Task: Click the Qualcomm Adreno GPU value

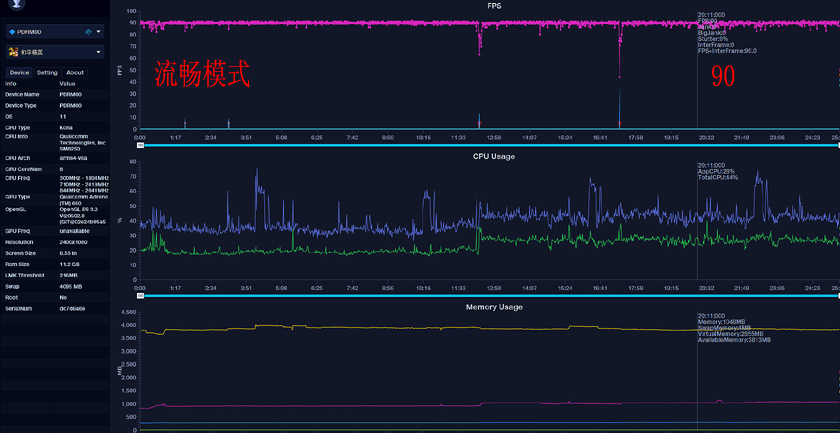Action: (x=82, y=200)
